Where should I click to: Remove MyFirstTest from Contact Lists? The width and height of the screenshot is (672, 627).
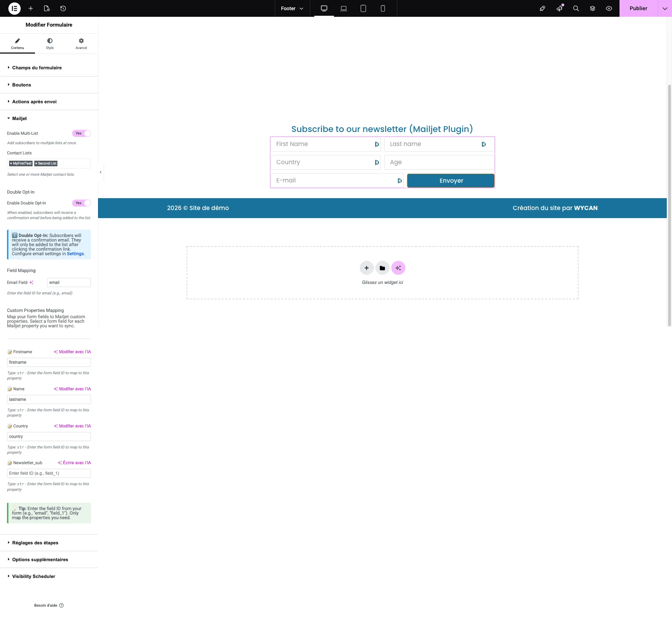(11, 163)
